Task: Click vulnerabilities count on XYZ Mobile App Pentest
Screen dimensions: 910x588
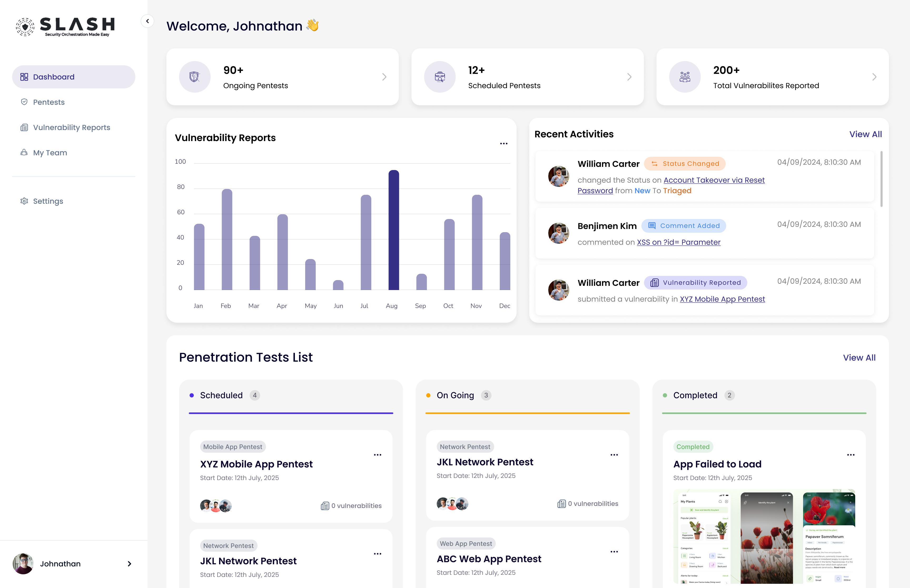Action: (351, 506)
